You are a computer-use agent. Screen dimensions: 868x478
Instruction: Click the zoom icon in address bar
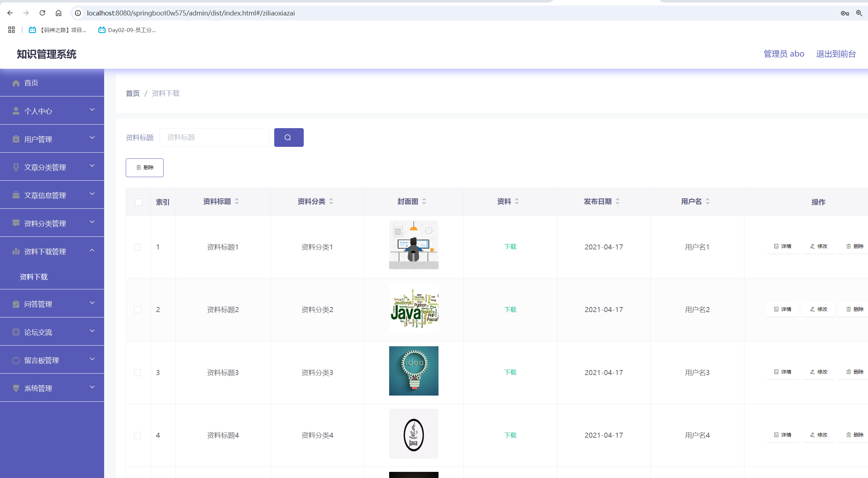click(859, 13)
